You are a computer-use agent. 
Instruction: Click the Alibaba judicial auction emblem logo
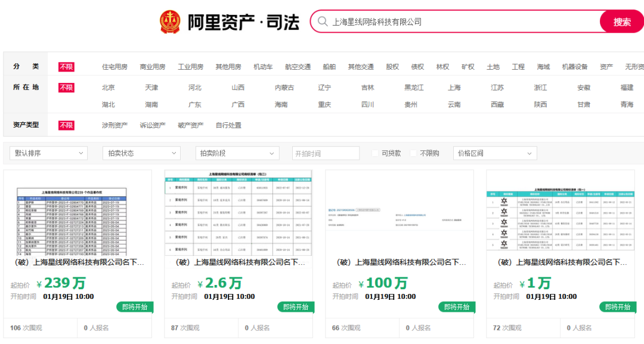[170, 22]
